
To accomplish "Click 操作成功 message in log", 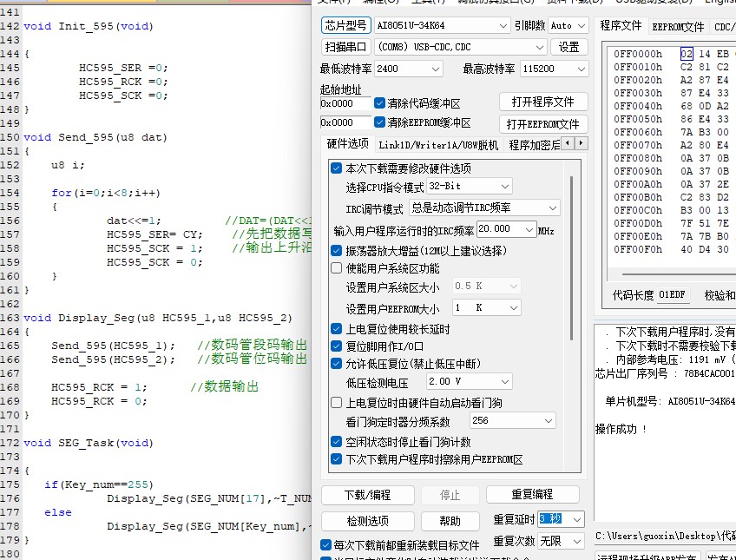I will click(x=621, y=429).
